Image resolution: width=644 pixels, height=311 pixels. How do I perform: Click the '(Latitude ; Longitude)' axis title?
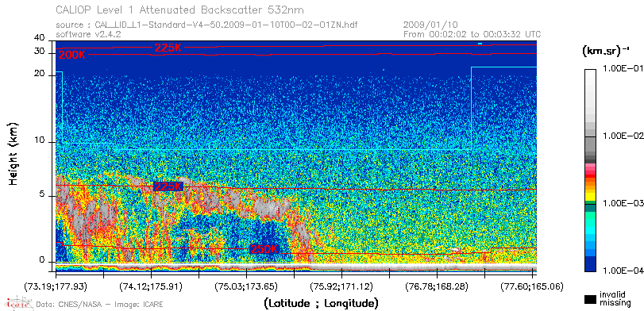tap(321, 304)
